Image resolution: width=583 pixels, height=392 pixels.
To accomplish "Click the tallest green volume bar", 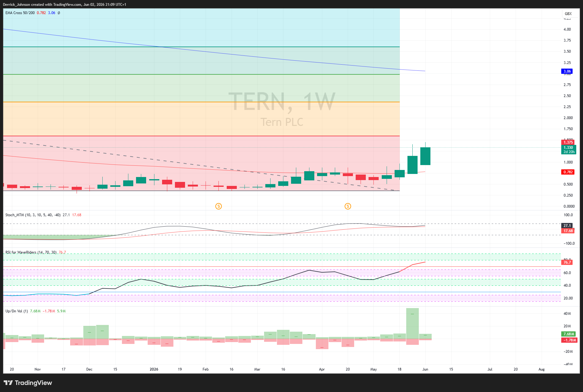I will click(412, 323).
